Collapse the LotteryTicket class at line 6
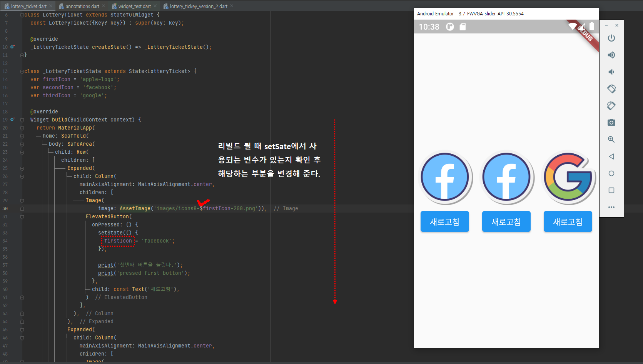 tap(22, 15)
